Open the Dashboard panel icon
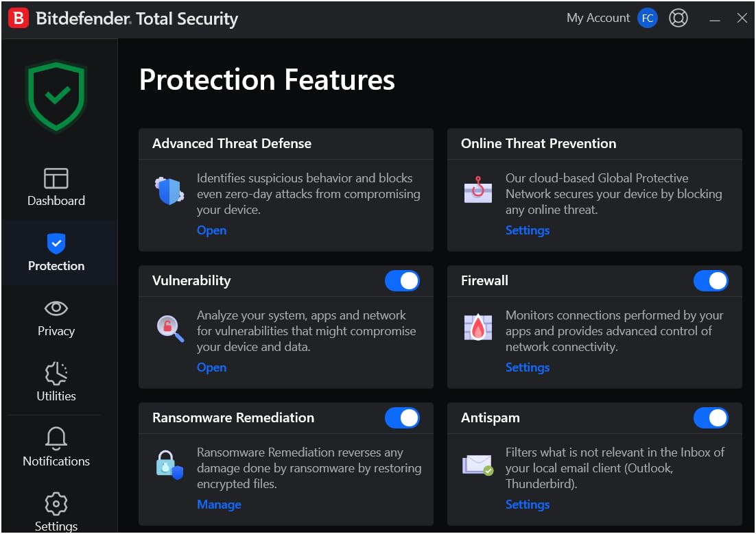Viewport: 756px width, 534px height. [56, 178]
